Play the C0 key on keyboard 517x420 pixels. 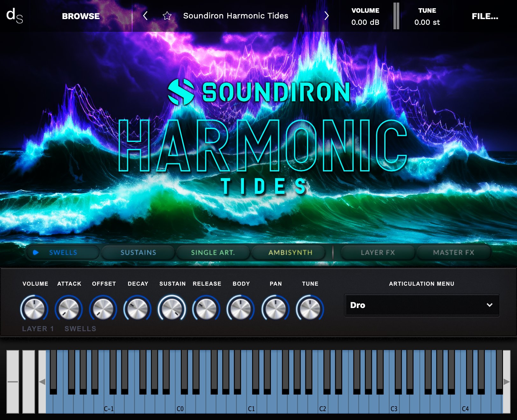(x=180, y=405)
